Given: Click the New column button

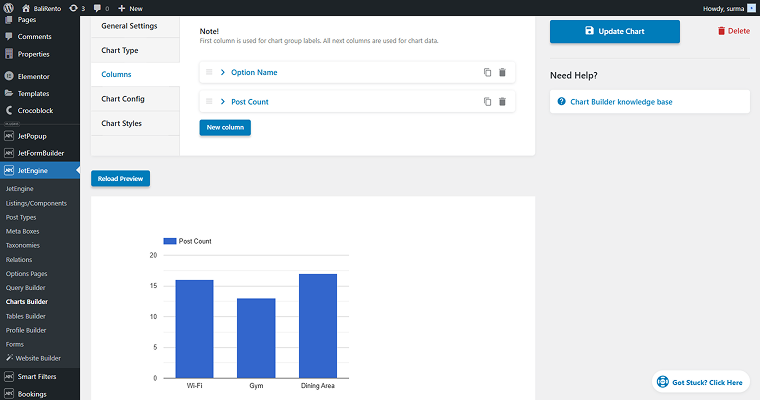Looking at the screenshot, I should 225,128.
